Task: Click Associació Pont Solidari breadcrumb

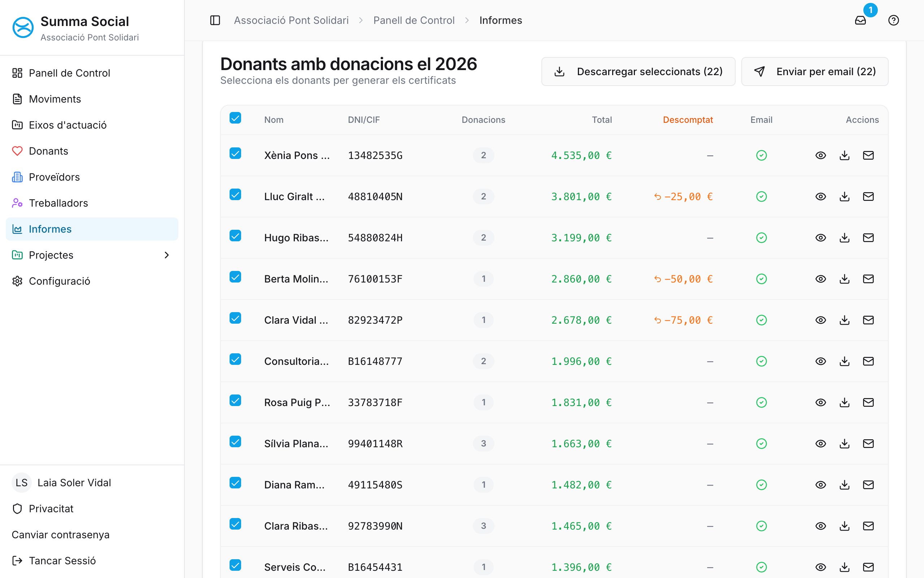Action: pyautogui.click(x=291, y=20)
